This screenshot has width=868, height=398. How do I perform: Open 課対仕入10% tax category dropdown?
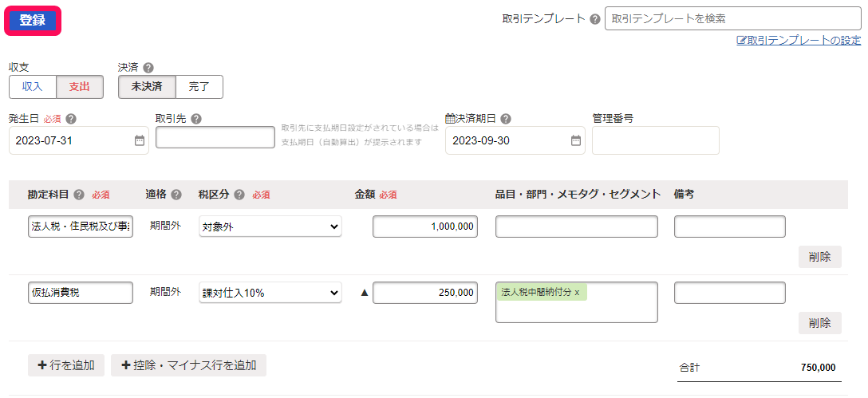pyautogui.click(x=270, y=293)
